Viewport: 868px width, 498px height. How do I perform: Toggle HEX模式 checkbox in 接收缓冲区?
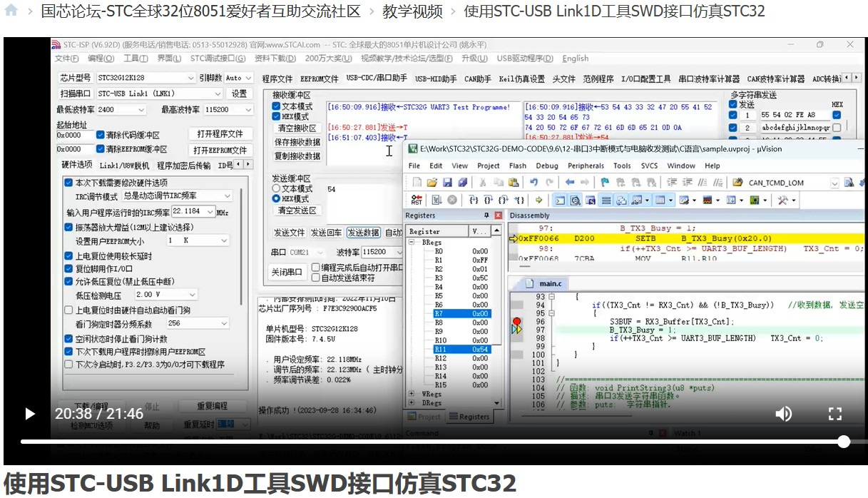pos(276,116)
